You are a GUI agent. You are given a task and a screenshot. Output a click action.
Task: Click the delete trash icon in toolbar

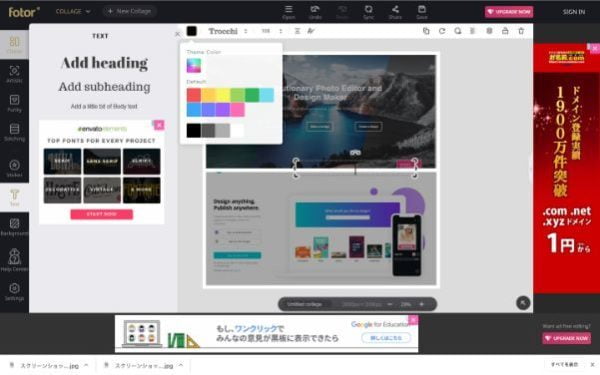pos(521,31)
